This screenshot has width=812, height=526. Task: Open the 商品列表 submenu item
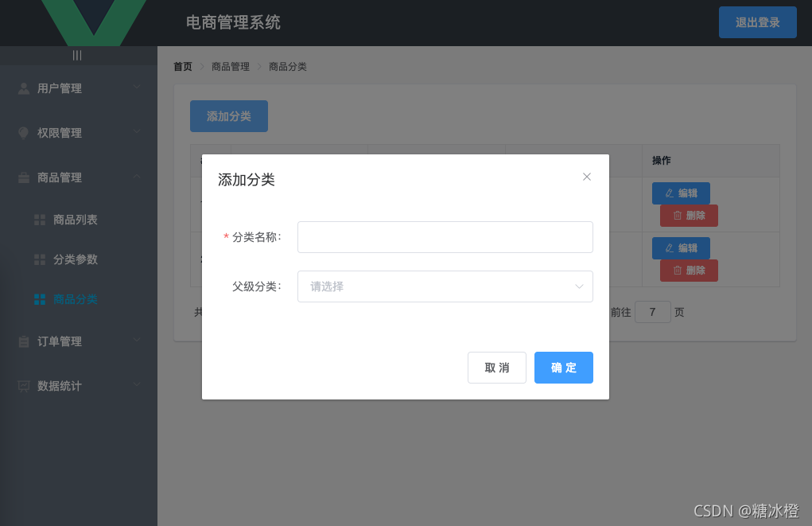pos(75,220)
